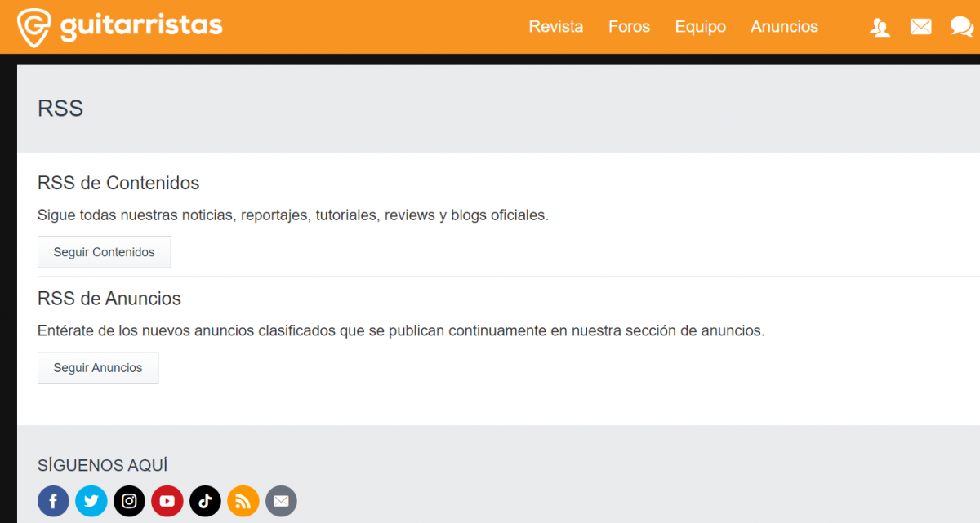Click the RSS de Contenidos heading
Image resolution: width=980 pixels, height=523 pixels.
118,183
